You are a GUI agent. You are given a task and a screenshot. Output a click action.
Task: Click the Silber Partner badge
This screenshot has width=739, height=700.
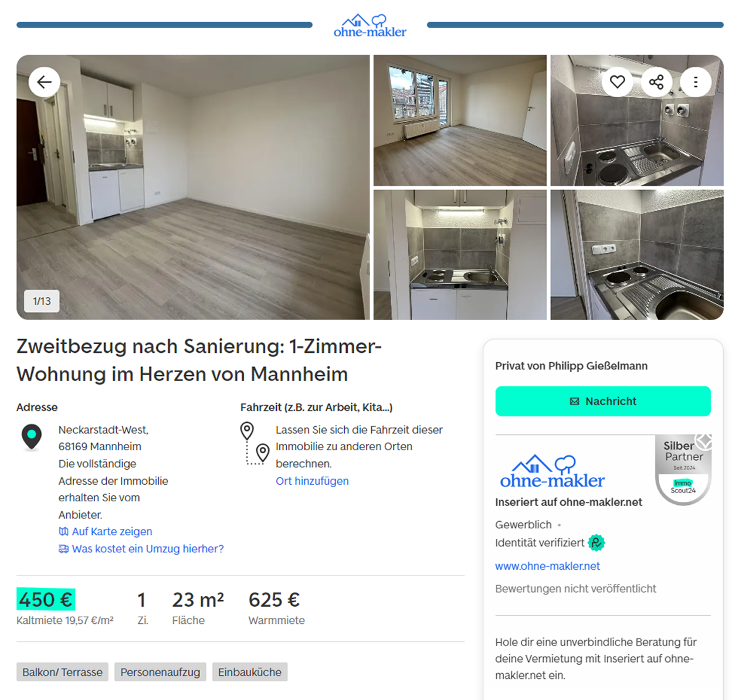683,470
